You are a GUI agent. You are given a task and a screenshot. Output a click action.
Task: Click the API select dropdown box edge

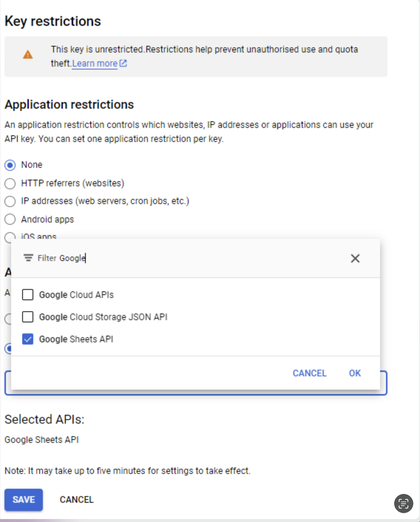point(384,383)
